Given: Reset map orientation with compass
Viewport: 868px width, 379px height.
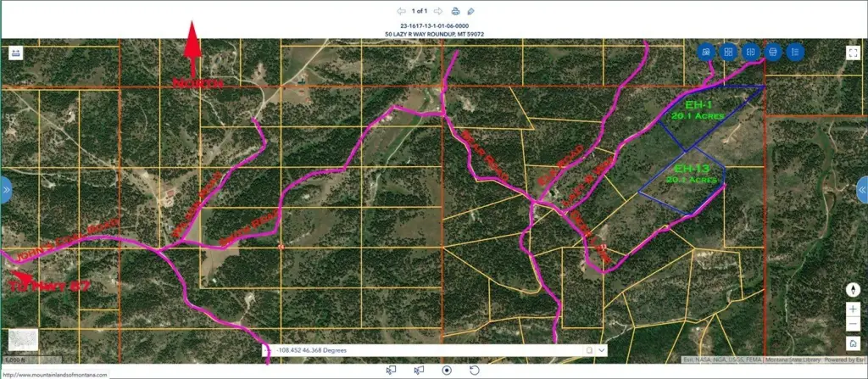Looking at the screenshot, I should [x=854, y=289].
